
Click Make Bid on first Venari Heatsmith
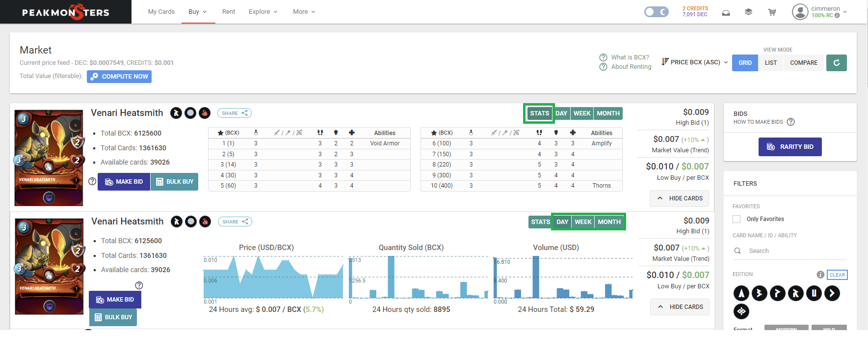click(124, 182)
